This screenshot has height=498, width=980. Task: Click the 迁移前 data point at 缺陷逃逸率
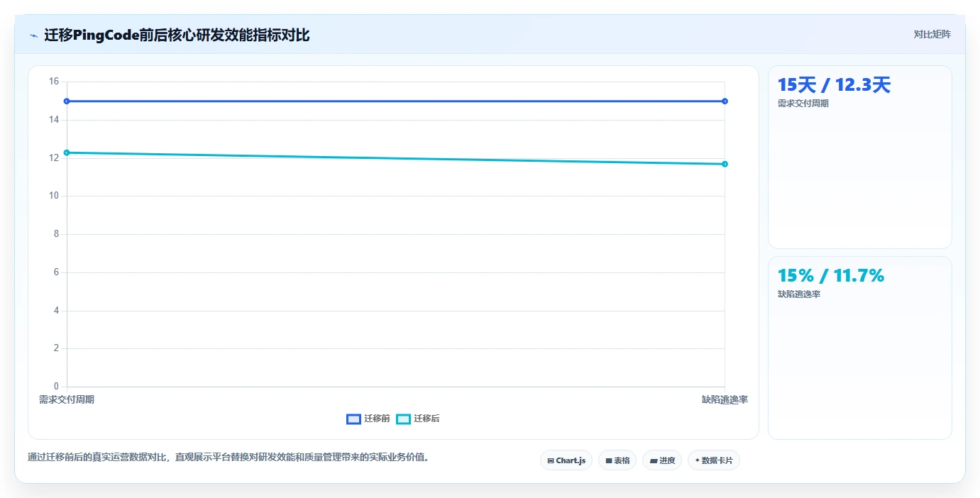[x=725, y=101]
